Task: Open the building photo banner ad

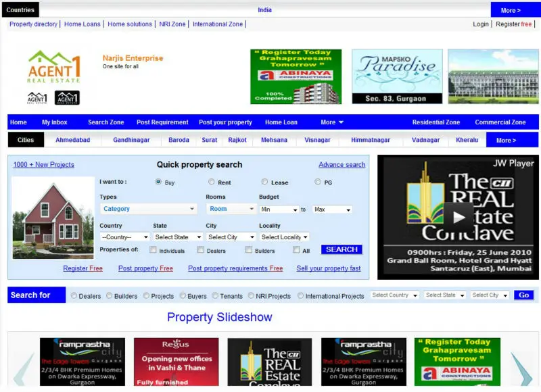Action: (494, 76)
